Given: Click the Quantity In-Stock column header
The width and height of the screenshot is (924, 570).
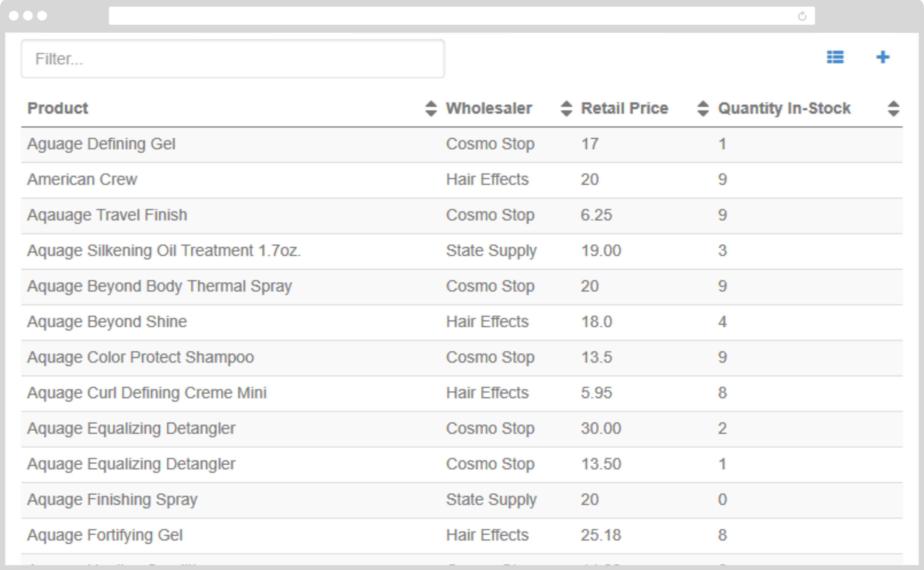Looking at the screenshot, I should pos(784,109).
